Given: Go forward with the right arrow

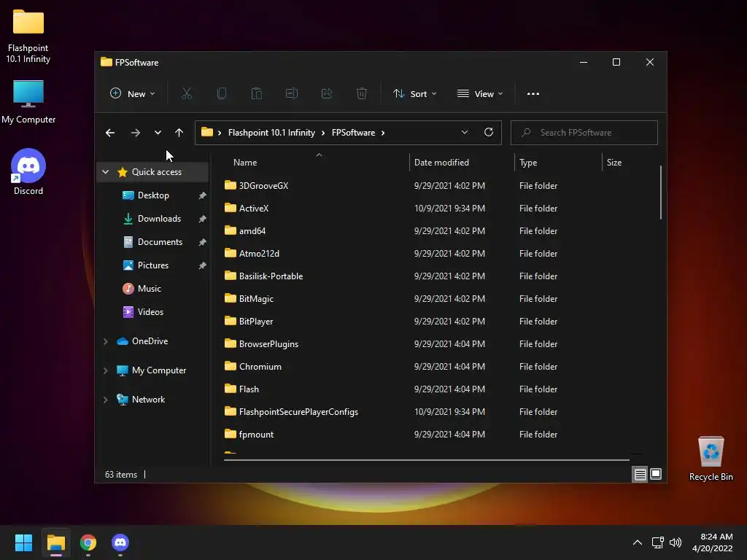Looking at the screenshot, I should [x=135, y=133].
